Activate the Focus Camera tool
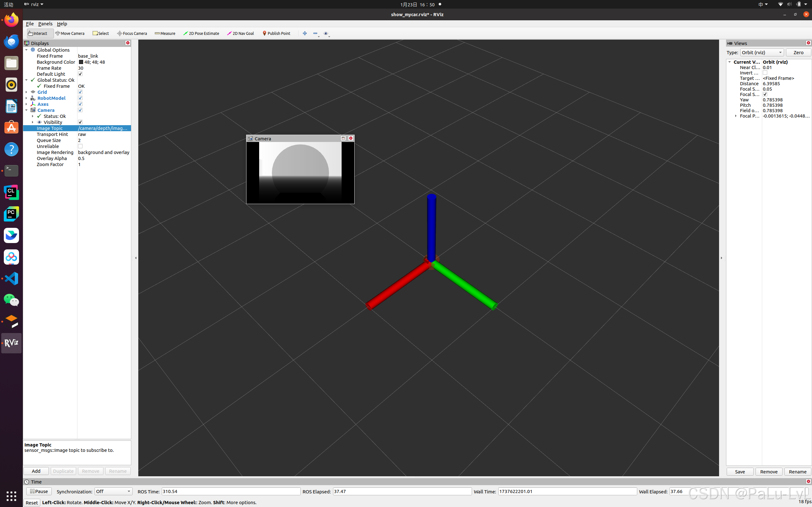This screenshot has width=812, height=507. pyautogui.click(x=132, y=33)
